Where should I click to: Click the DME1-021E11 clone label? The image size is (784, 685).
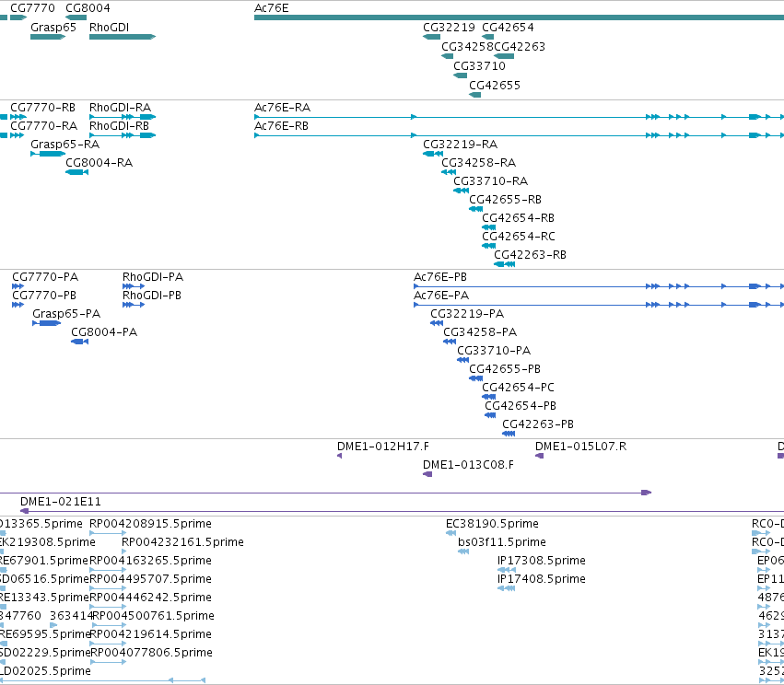tap(61, 502)
